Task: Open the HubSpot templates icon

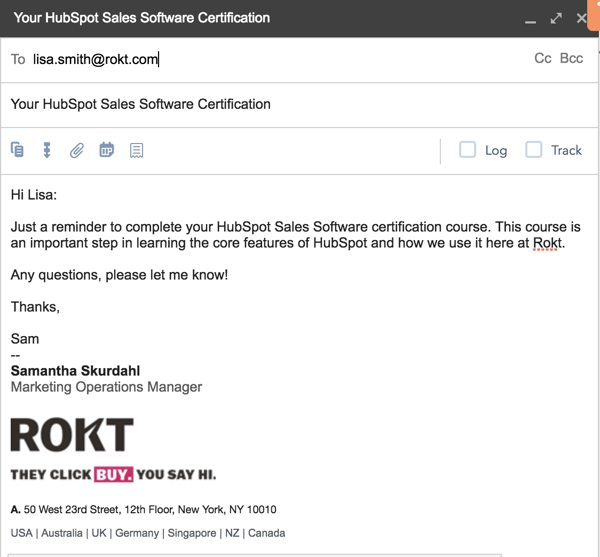Action: click(x=17, y=150)
